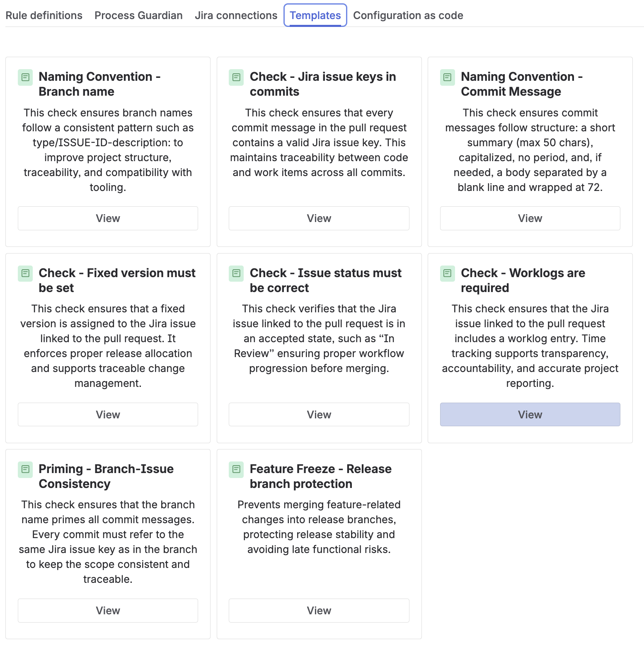644x652 pixels.
Task: Go to the Jira connections tab
Action: coord(236,15)
